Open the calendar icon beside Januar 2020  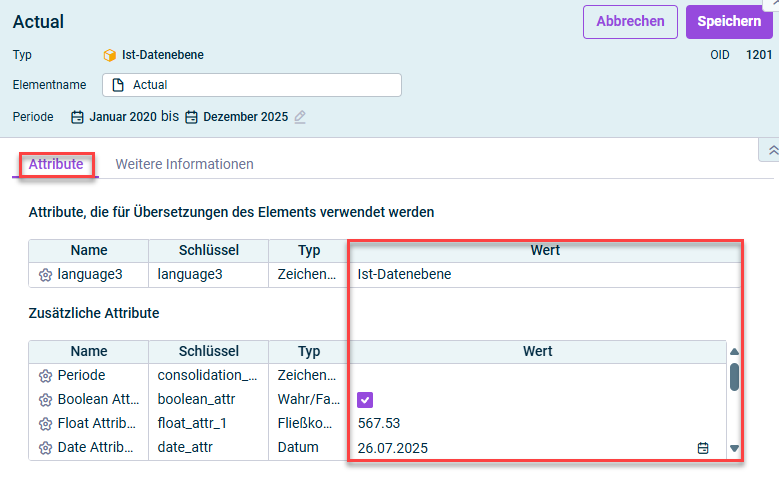click(77, 117)
